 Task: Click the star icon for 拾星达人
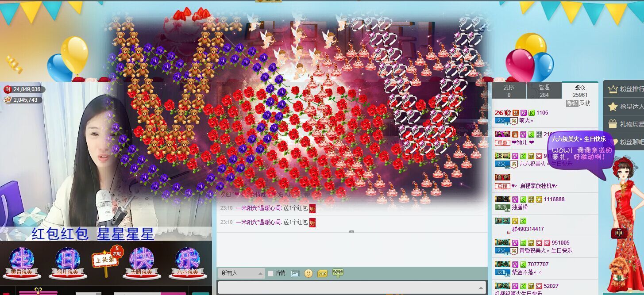pos(613,107)
